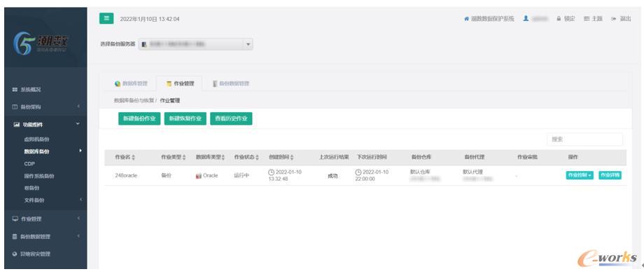The width and height of the screenshot is (644, 274).
Task: Click the lock icon next to 锁定
Action: click(559, 19)
